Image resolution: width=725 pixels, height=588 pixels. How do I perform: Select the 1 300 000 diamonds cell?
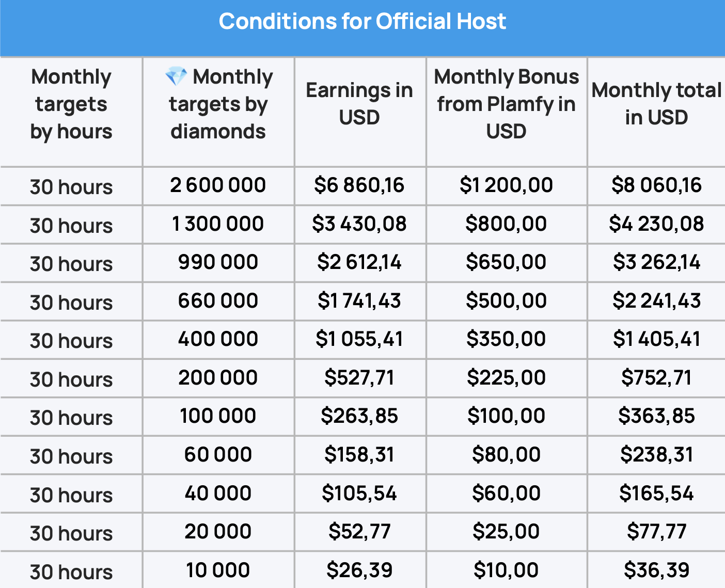pos(218,224)
